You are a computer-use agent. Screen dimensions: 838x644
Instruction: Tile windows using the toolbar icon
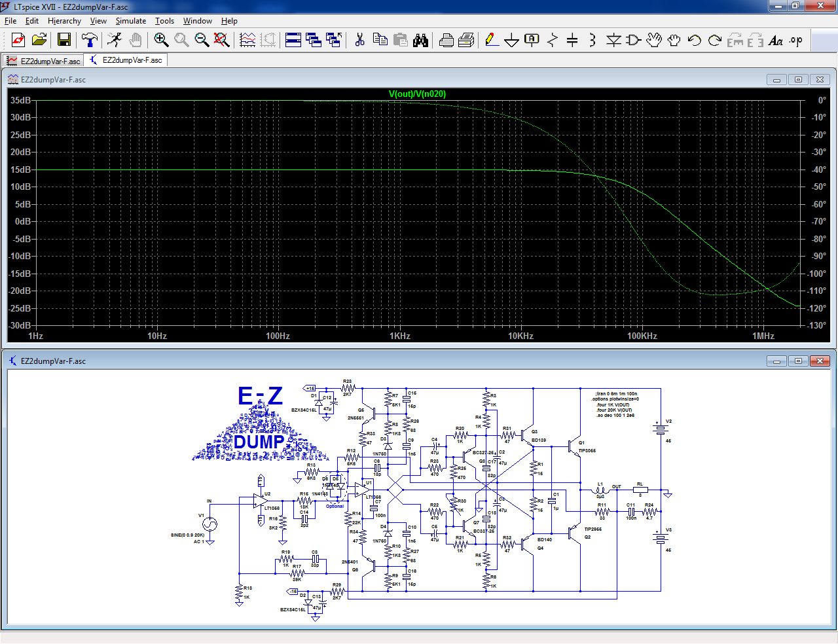point(293,40)
